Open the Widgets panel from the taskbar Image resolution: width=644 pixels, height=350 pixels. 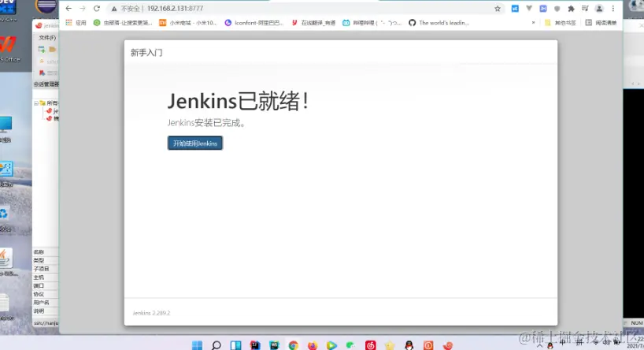235,344
